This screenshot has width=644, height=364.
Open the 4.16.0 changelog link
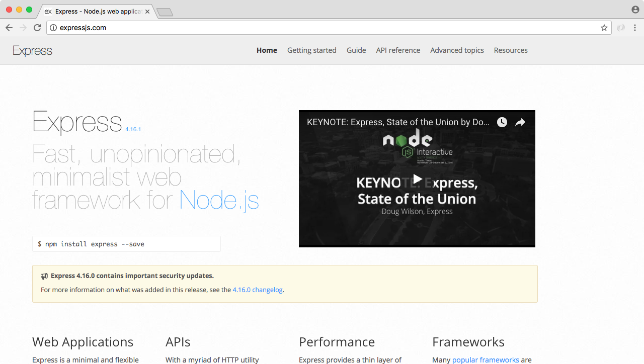pos(258,290)
